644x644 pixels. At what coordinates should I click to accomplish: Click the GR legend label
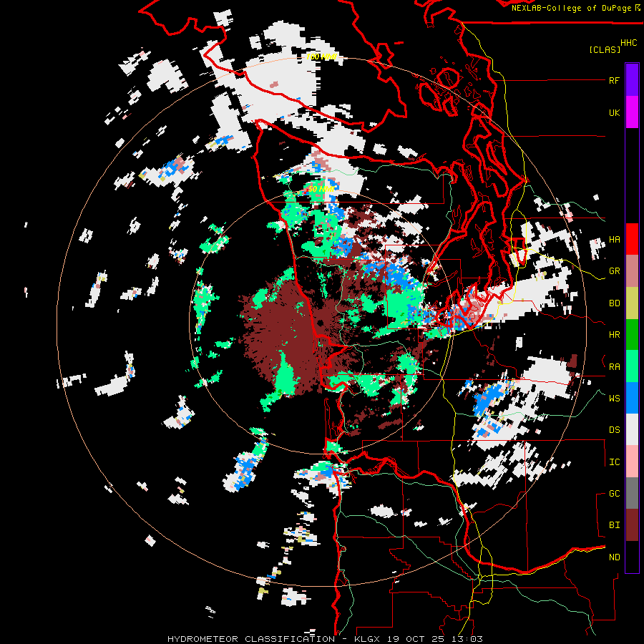[x=615, y=271]
